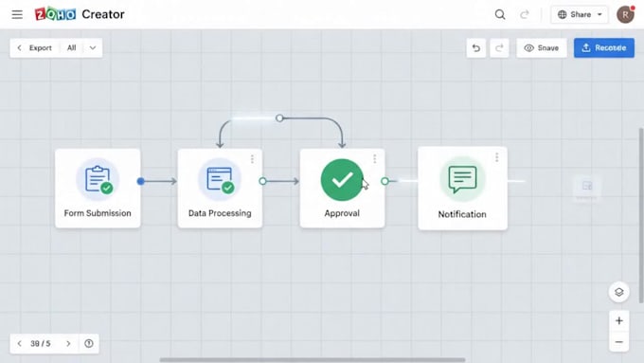Click Form Submission blue output connector
The image size is (644, 363).
point(141,181)
